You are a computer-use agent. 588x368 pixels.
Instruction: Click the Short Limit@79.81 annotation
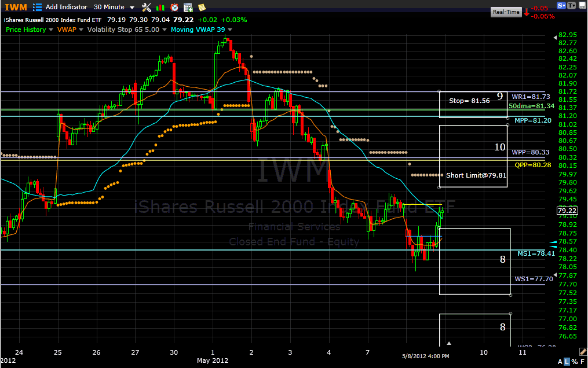click(x=476, y=175)
